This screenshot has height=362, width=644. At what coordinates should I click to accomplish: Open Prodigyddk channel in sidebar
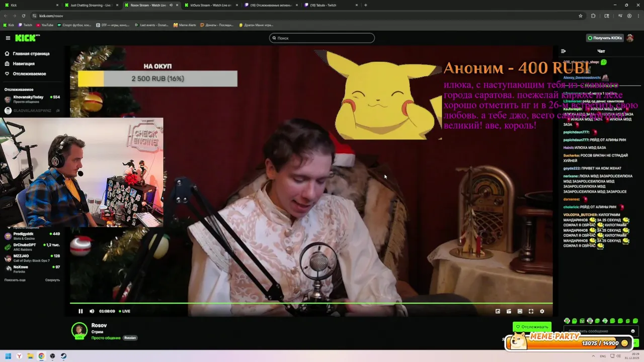(32, 236)
